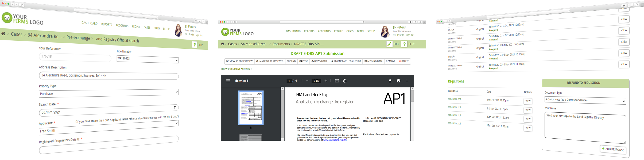Open Setup menu on the AP1 document page
The image size is (644, 160).
tap(371, 31)
